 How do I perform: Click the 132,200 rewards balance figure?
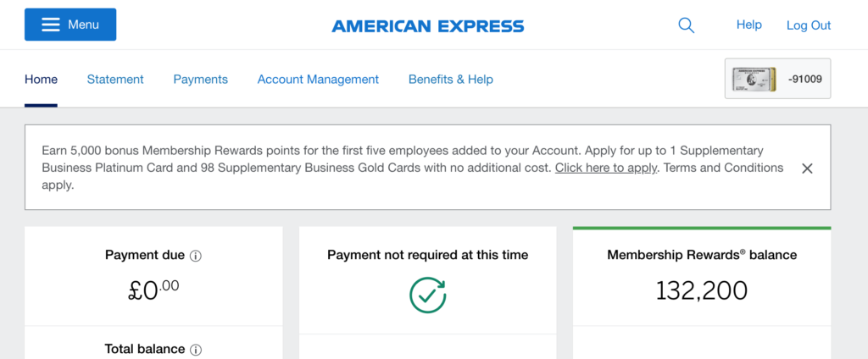coord(701,291)
